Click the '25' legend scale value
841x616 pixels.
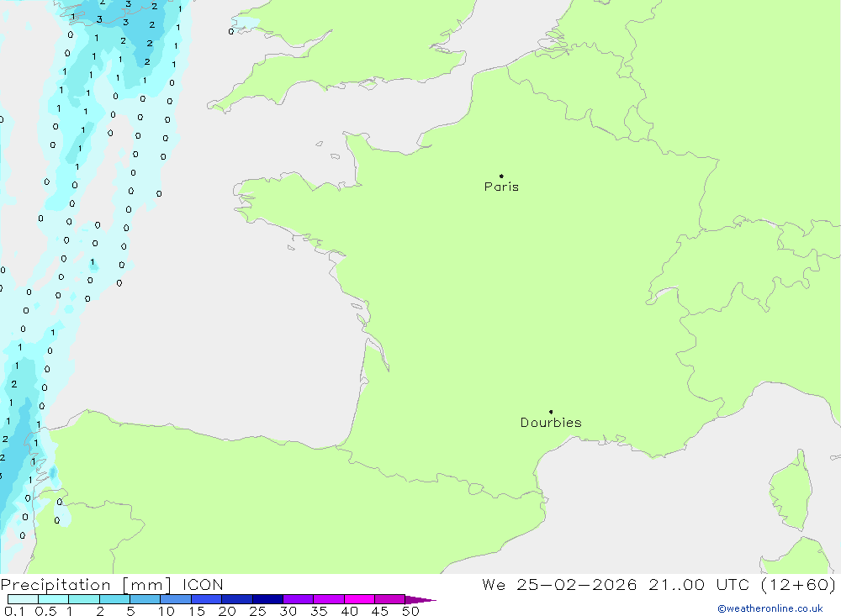[257, 611]
